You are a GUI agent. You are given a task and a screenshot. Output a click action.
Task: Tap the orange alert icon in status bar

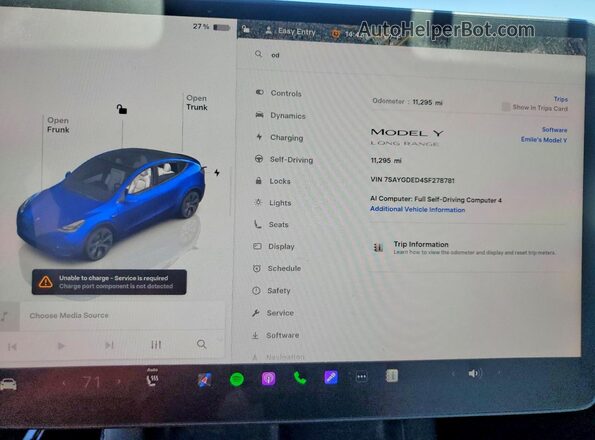(x=335, y=34)
